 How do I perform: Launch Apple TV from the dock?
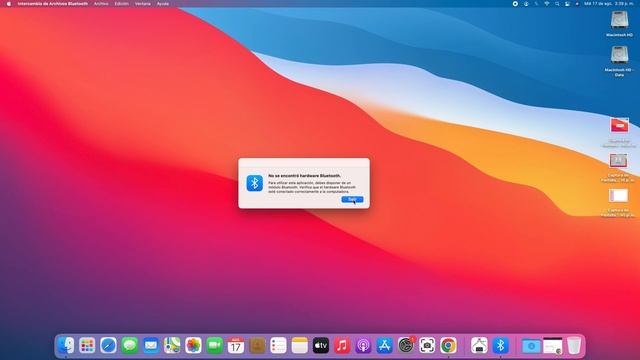(x=321, y=346)
